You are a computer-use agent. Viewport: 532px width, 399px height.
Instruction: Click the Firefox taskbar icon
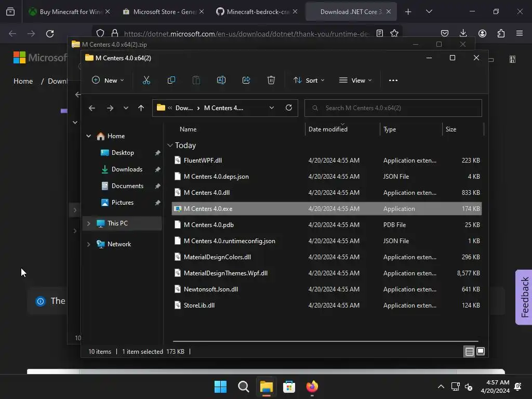point(312,387)
